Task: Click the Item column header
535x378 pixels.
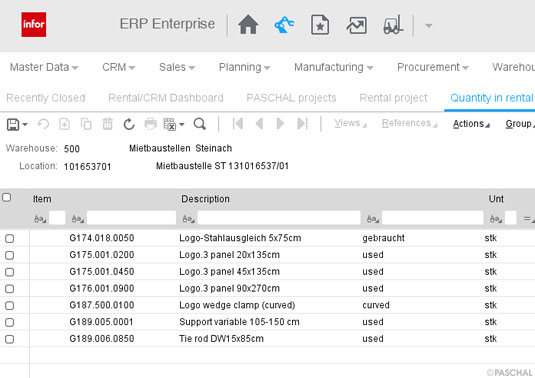Action: 42,199
